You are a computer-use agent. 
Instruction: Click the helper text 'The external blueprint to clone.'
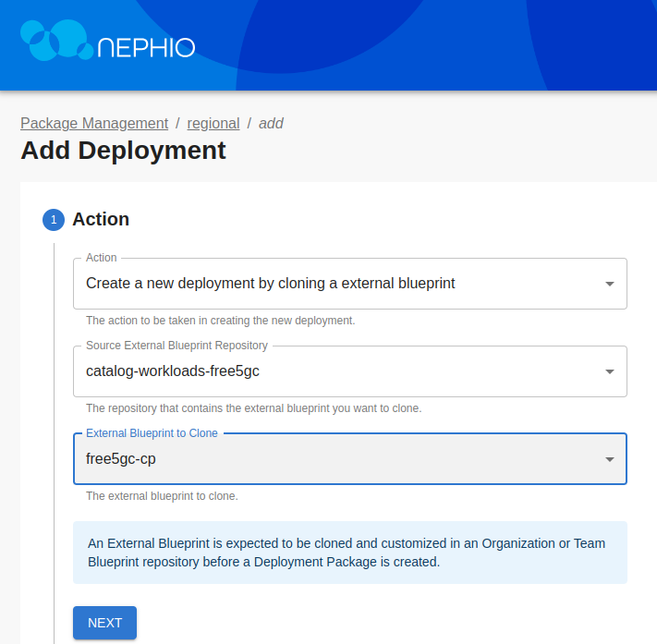[x=162, y=496]
